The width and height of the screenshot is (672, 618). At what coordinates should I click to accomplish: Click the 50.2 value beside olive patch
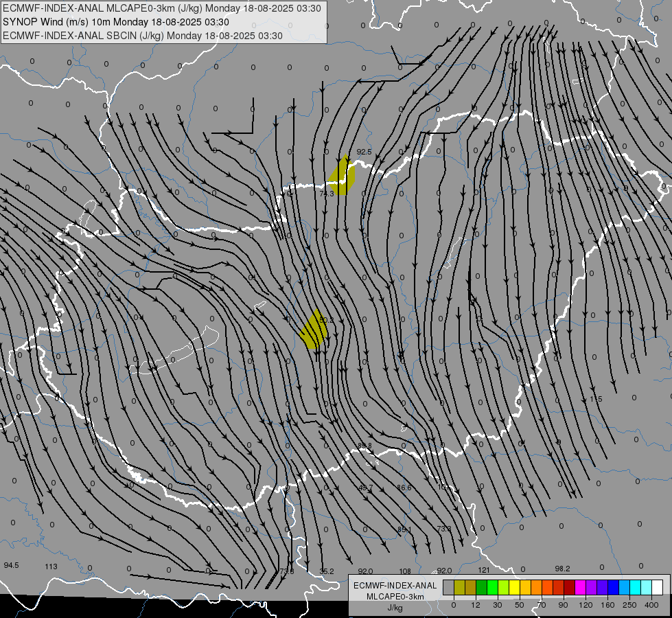pyautogui.click(x=327, y=320)
